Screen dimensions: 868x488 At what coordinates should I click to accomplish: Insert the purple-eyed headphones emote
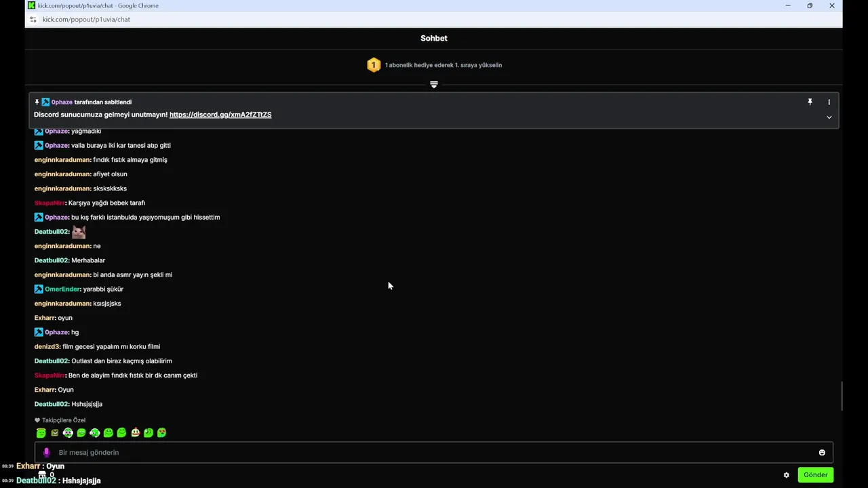tap(68, 432)
